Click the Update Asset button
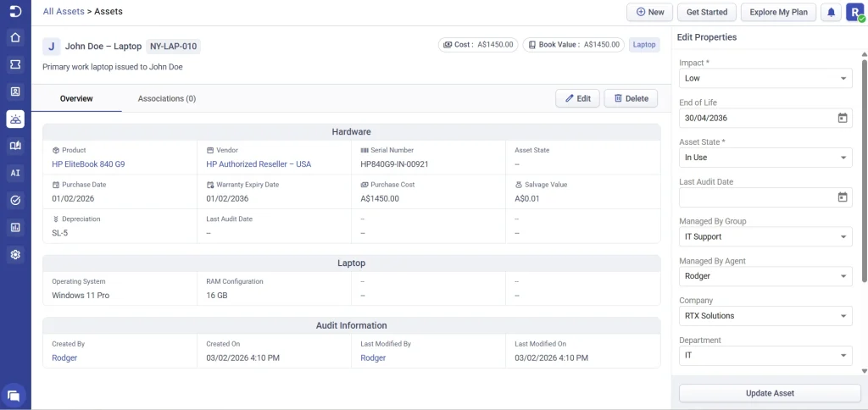Viewport: 868px width, 410px height. tap(770, 393)
